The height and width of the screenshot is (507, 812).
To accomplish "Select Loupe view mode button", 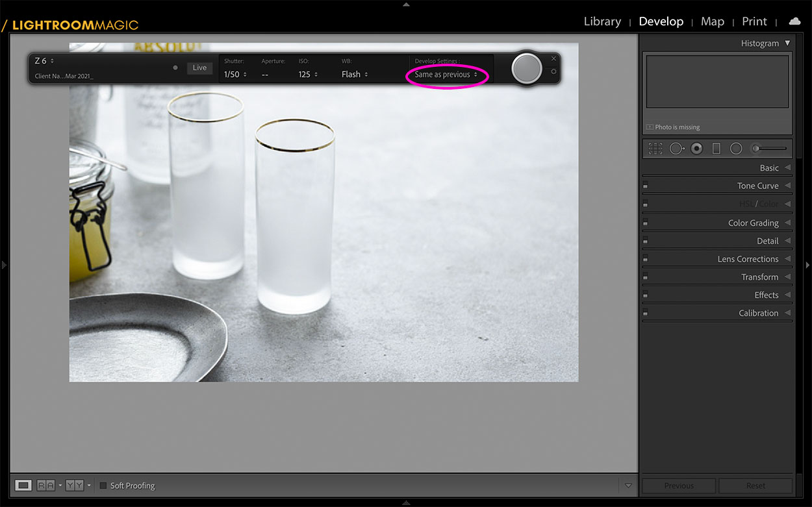I will (x=23, y=485).
